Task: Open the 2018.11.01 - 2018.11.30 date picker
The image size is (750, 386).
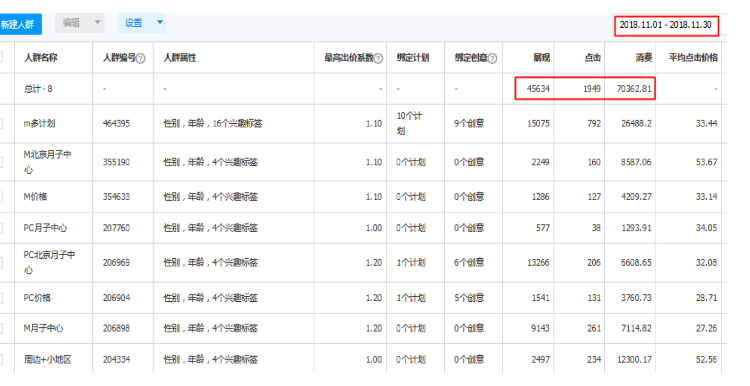Action: 666,25
